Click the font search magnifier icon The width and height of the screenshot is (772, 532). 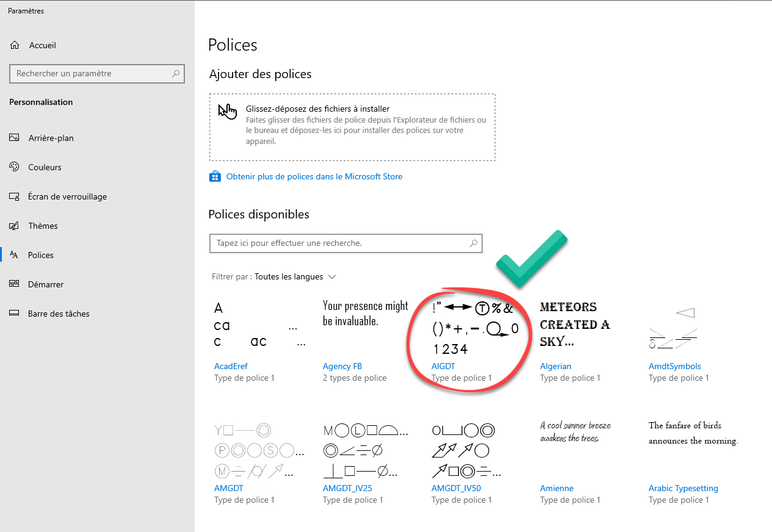474,243
